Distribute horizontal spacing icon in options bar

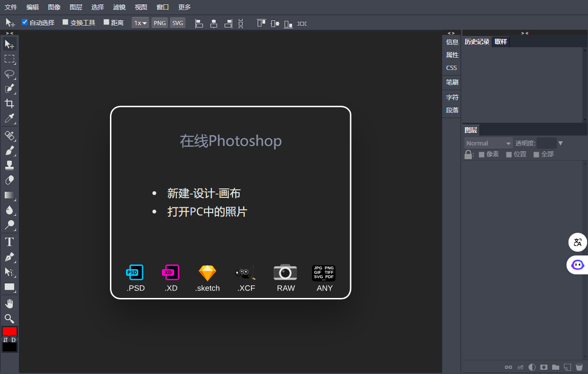302,23
